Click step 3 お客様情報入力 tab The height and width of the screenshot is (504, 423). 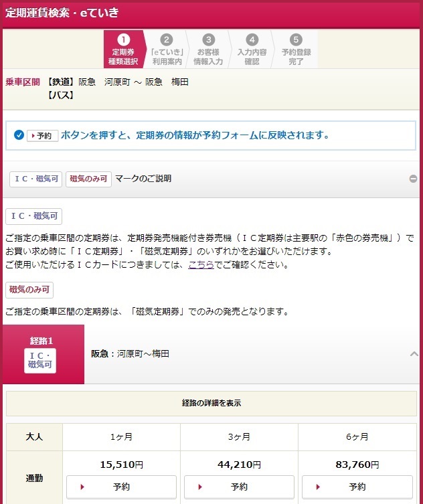(208, 49)
